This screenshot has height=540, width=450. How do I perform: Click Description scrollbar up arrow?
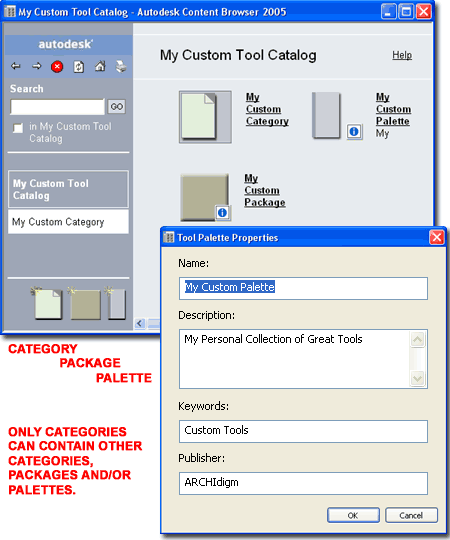coord(418,340)
